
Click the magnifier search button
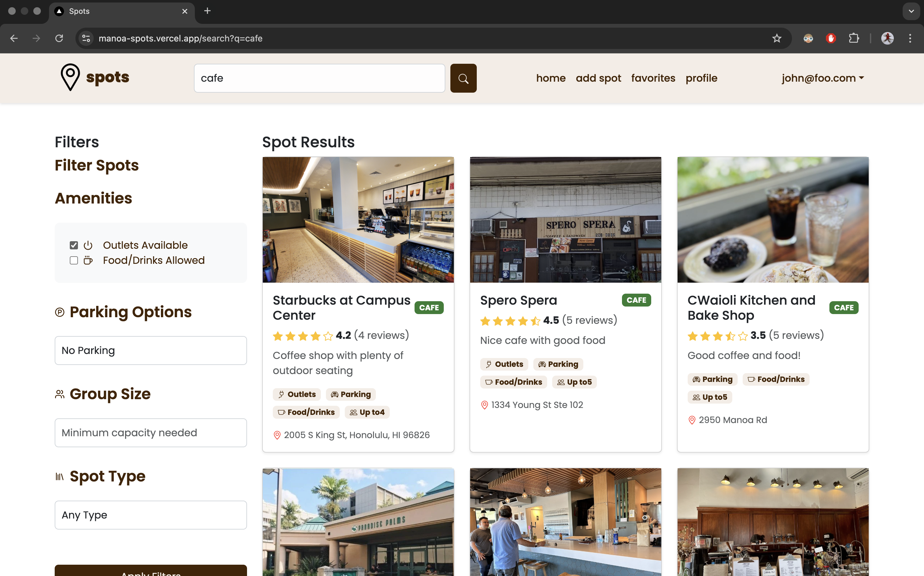point(463,78)
